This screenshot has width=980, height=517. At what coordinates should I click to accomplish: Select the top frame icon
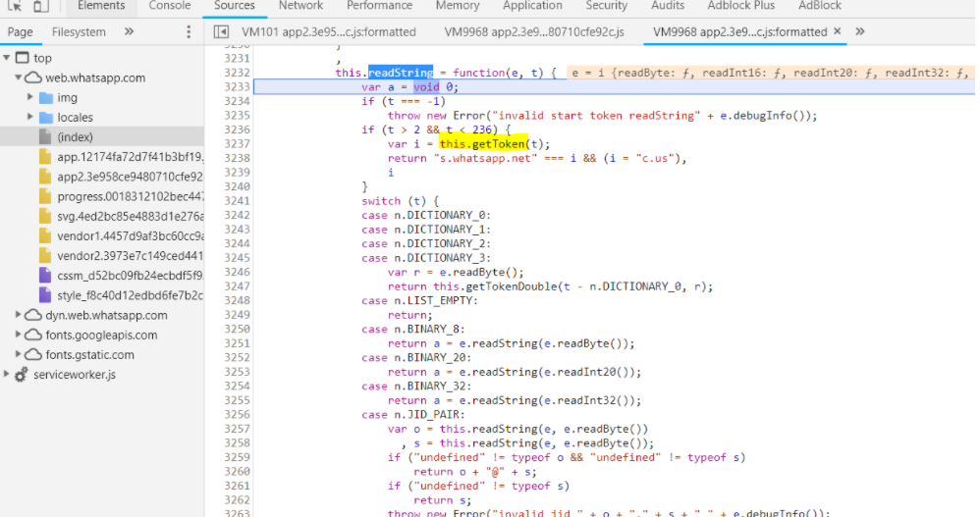22,58
